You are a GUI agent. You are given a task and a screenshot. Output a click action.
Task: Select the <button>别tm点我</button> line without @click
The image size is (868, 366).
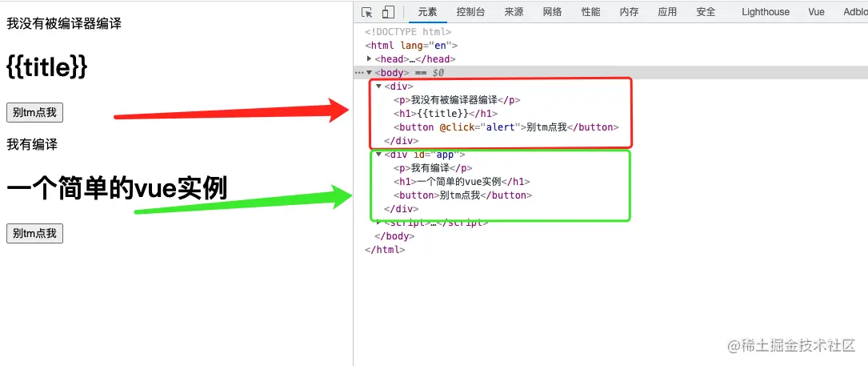[x=462, y=195]
